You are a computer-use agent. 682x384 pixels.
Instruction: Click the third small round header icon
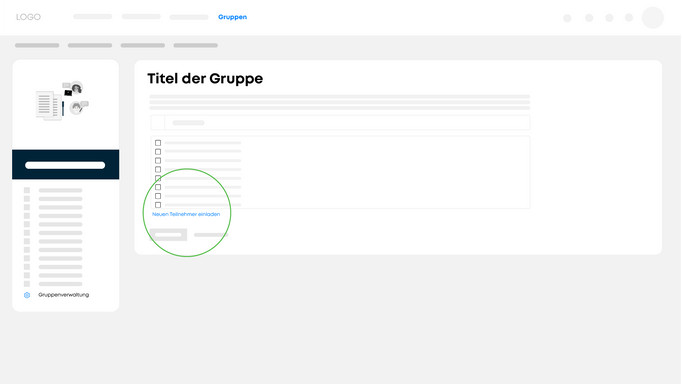pyautogui.click(x=609, y=18)
